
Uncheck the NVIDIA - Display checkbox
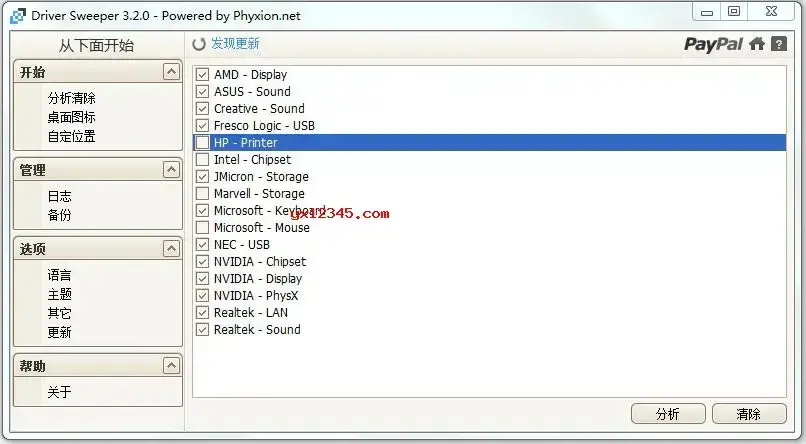point(203,278)
